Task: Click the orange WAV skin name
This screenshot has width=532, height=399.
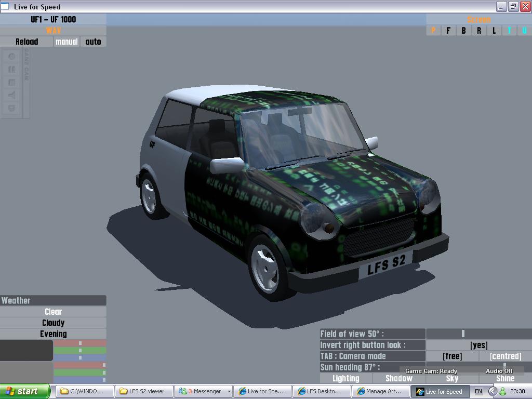Action: (54, 31)
